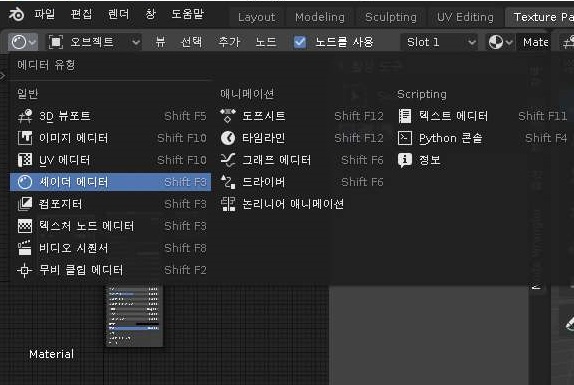Click the Blender logo icon

pyautogui.click(x=16, y=15)
